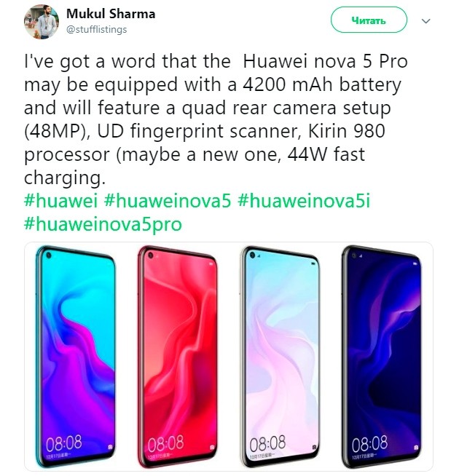This screenshot has width=451, height=476.
Task: Open the #huaweinova5 hashtag
Action: click(x=168, y=201)
